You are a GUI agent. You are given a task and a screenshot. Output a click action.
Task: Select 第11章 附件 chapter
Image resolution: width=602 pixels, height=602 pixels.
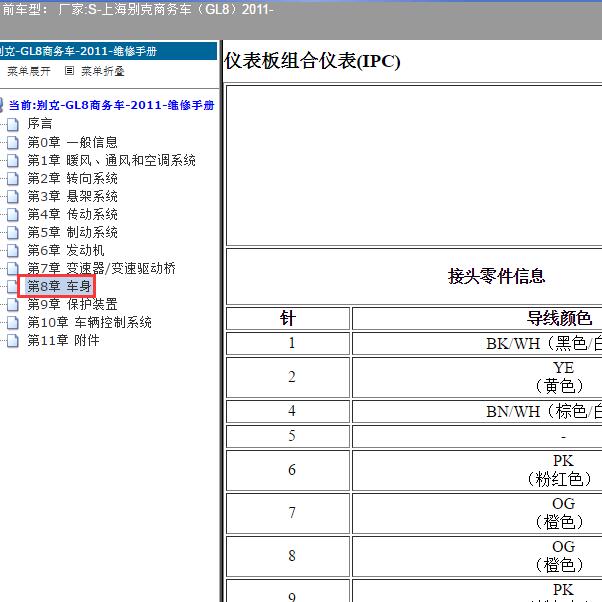coord(63,340)
